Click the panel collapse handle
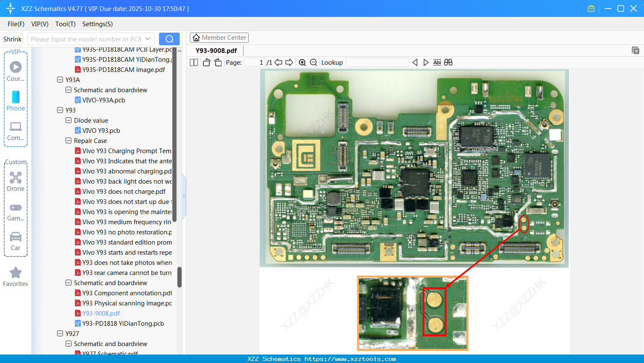This screenshot has width=644, height=363. click(x=184, y=195)
